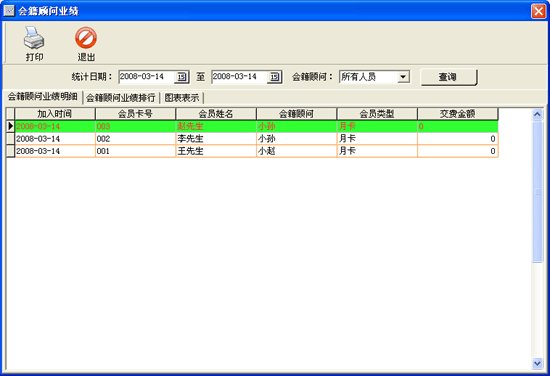
Task: Click the 加入时间 column header
Action: tap(55, 114)
